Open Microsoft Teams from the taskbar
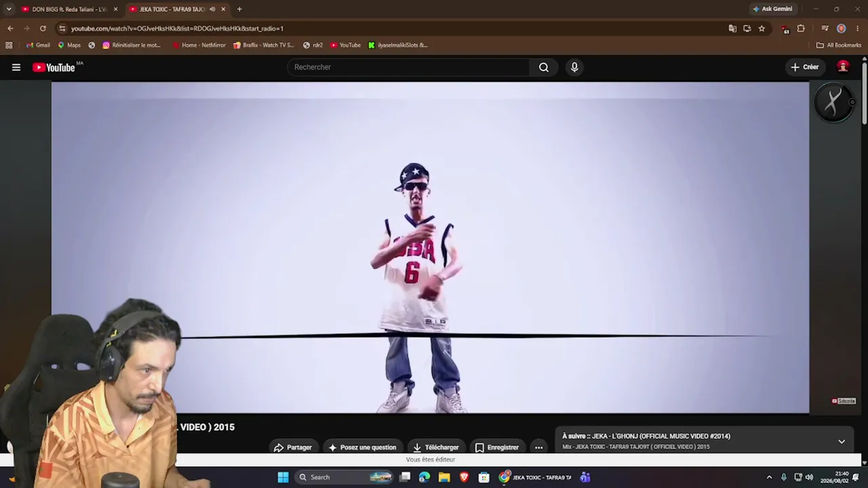 [585, 477]
